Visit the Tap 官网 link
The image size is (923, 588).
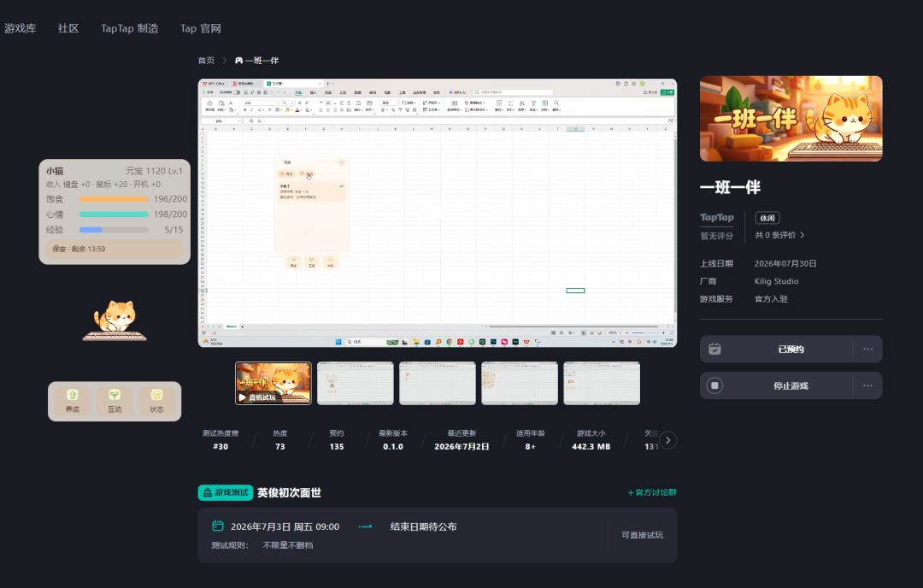(x=201, y=28)
